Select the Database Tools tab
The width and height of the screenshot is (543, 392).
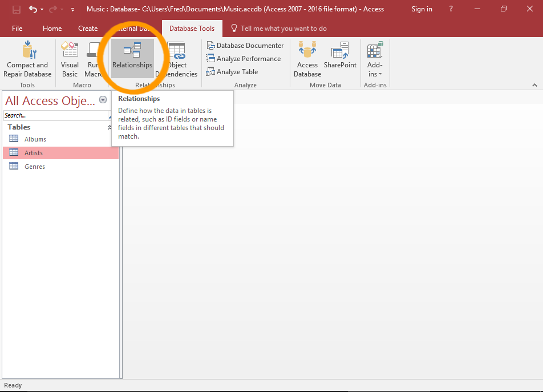click(x=192, y=29)
